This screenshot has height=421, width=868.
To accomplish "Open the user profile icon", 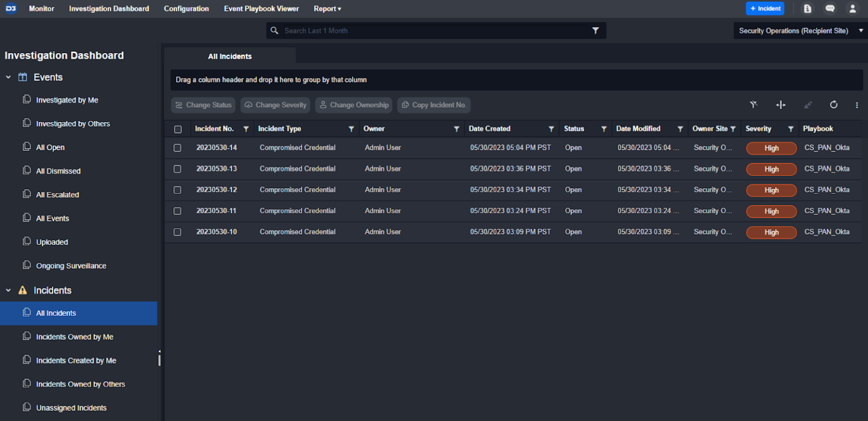I will (x=852, y=8).
